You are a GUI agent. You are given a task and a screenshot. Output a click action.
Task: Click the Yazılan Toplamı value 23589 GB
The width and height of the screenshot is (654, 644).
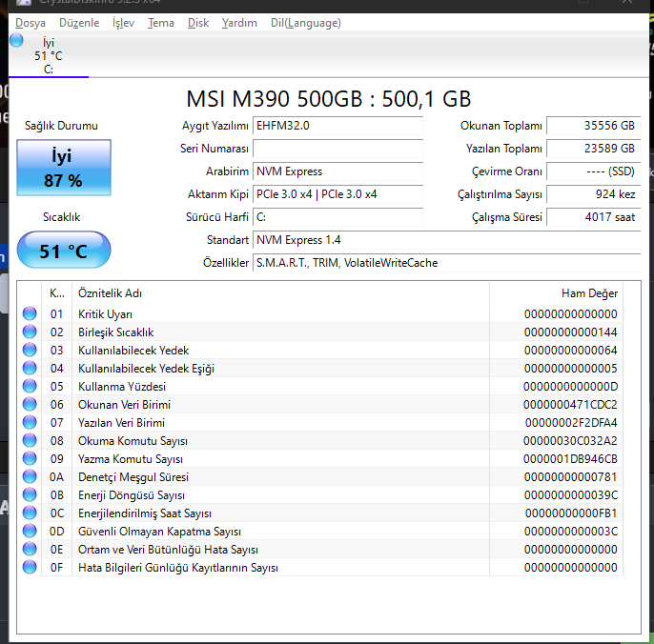594,149
